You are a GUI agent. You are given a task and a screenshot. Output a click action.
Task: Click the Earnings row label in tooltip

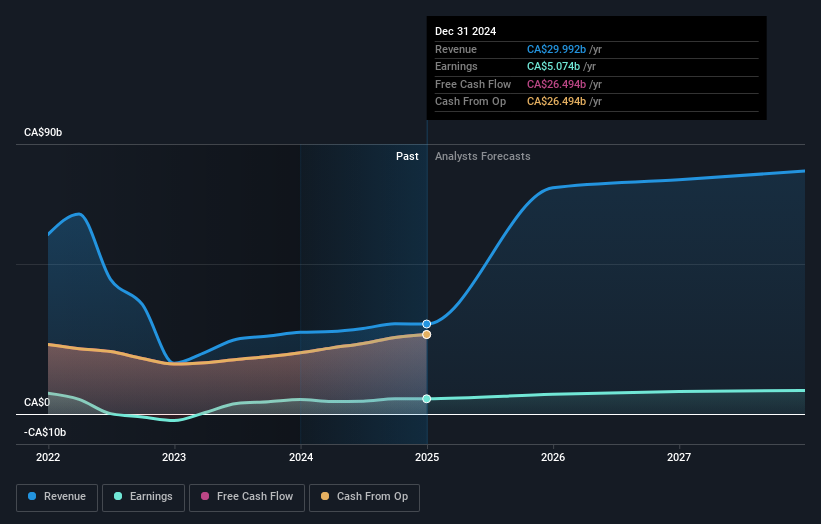coord(456,66)
